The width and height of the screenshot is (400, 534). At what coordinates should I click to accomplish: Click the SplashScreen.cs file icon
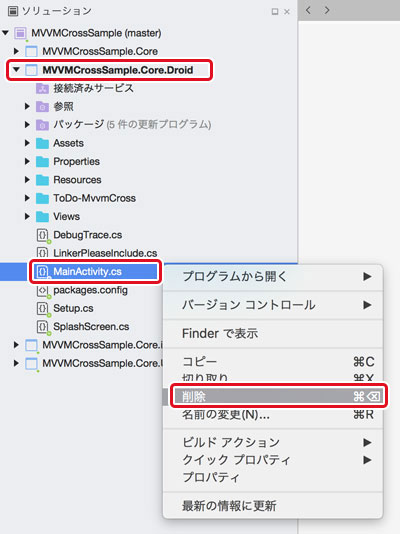pos(43,327)
